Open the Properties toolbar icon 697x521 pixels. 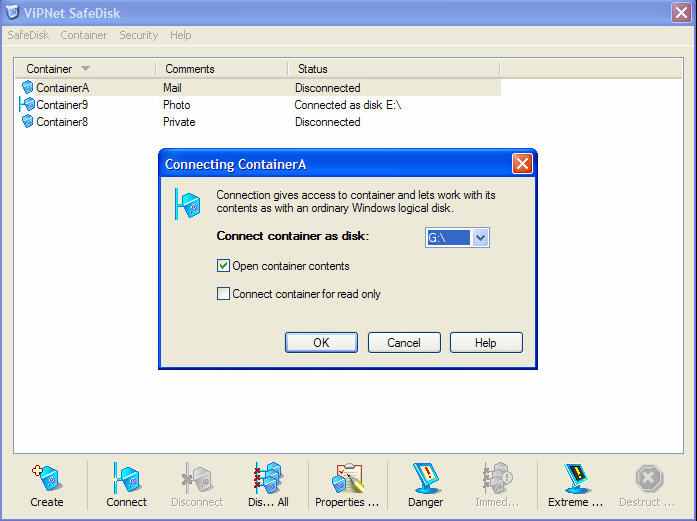347,478
